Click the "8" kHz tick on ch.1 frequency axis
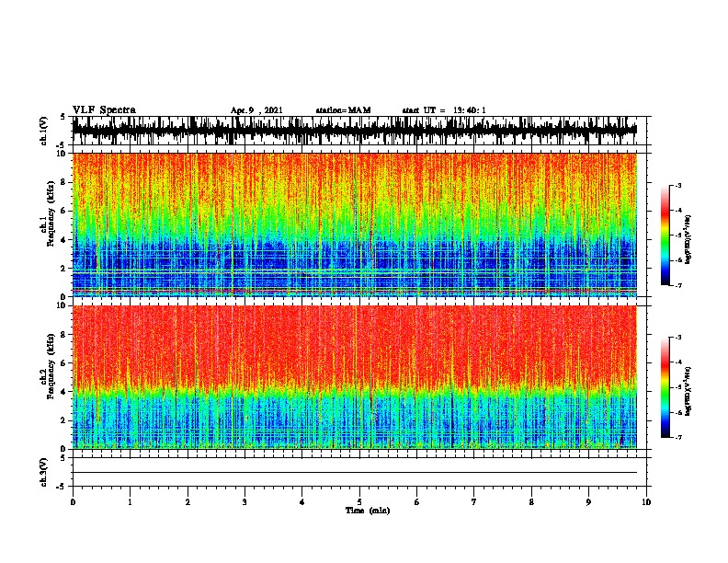This screenshot has width=728, height=563. 64,182
